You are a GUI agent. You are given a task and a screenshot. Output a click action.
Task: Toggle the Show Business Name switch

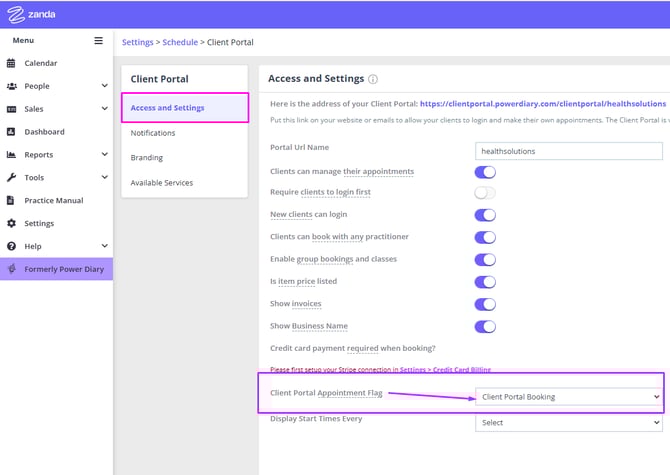click(485, 327)
